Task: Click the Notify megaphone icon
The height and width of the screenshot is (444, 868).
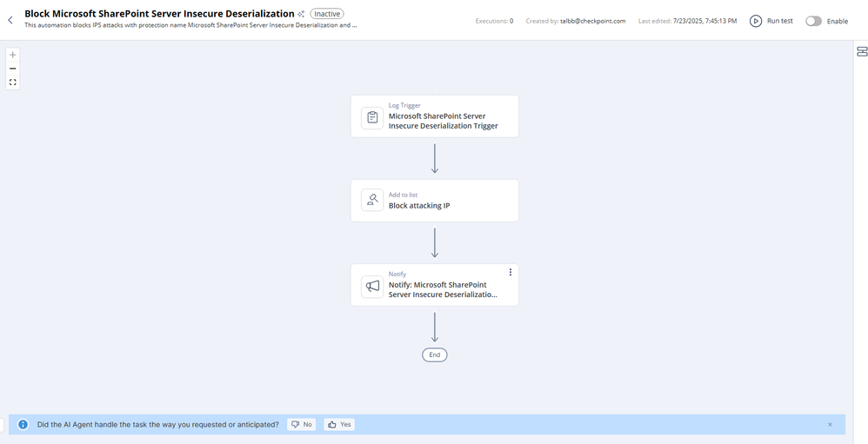Action: coord(372,286)
